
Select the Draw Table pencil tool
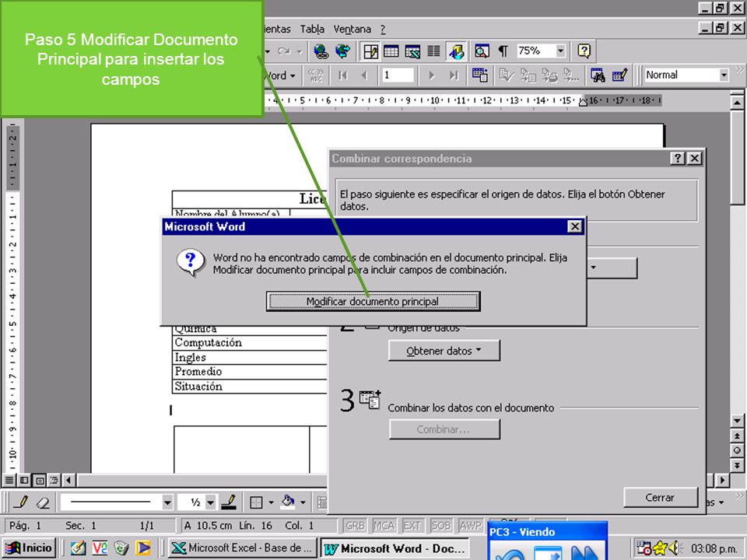tap(21, 502)
